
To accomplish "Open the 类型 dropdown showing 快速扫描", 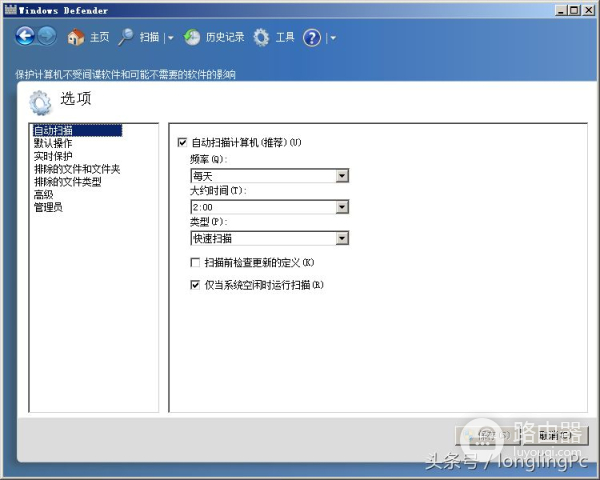I will [x=269, y=238].
